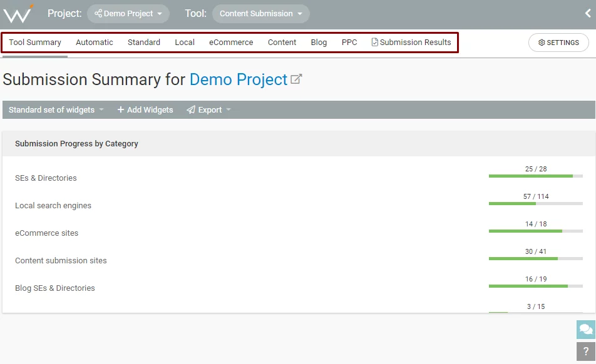Viewport: 596px width, 364px height.
Task: Open SETTINGS button
Action: tap(558, 43)
